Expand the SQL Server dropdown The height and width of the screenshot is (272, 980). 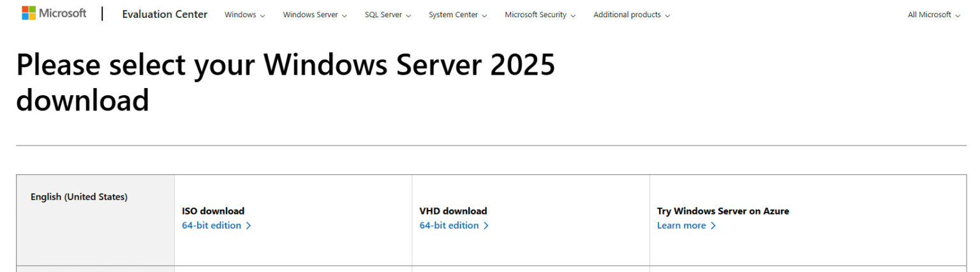point(387,15)
